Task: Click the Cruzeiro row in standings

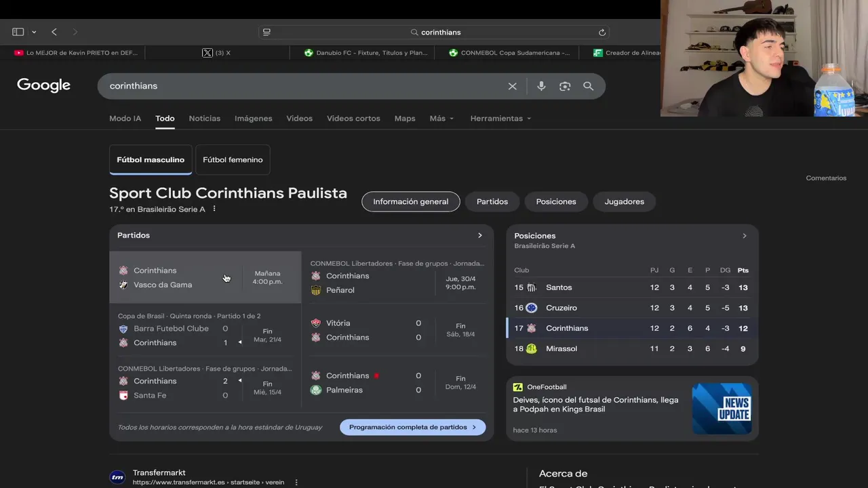Action: click(632, 308)
